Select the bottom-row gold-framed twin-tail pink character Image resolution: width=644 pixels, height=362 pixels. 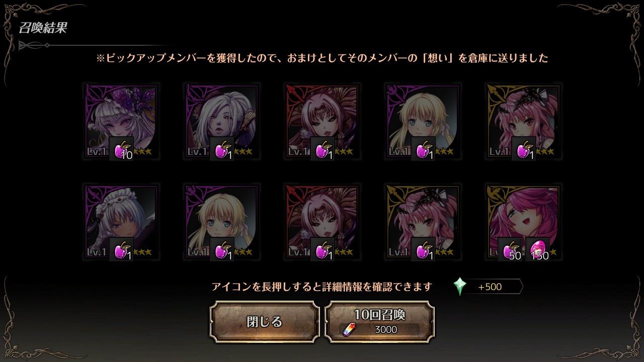point(423,222)
